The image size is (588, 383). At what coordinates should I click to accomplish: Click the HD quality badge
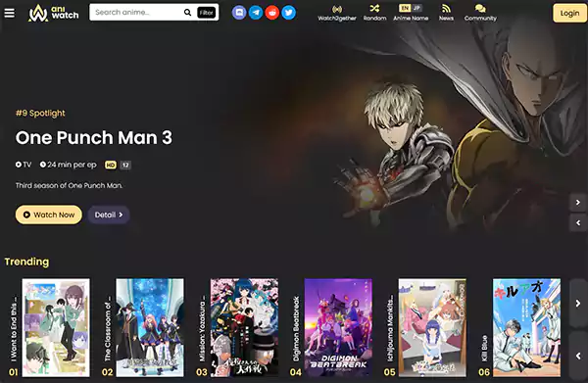click(110, 165)
